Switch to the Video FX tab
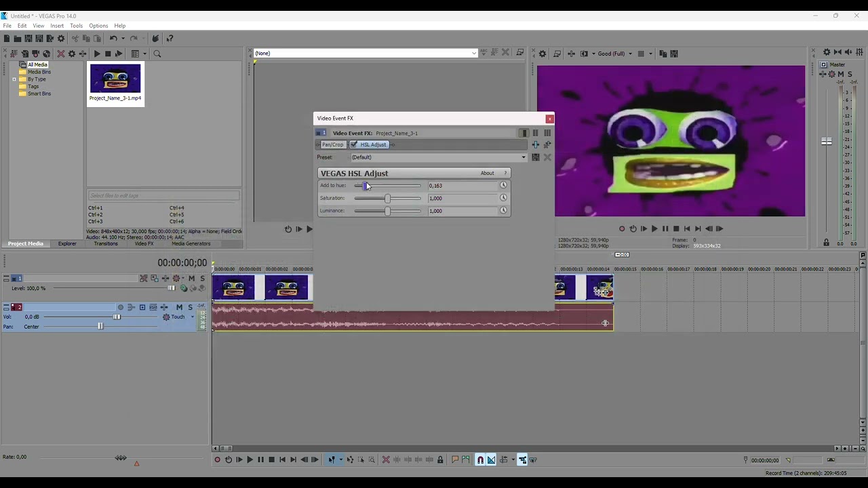 click(144, 243)
